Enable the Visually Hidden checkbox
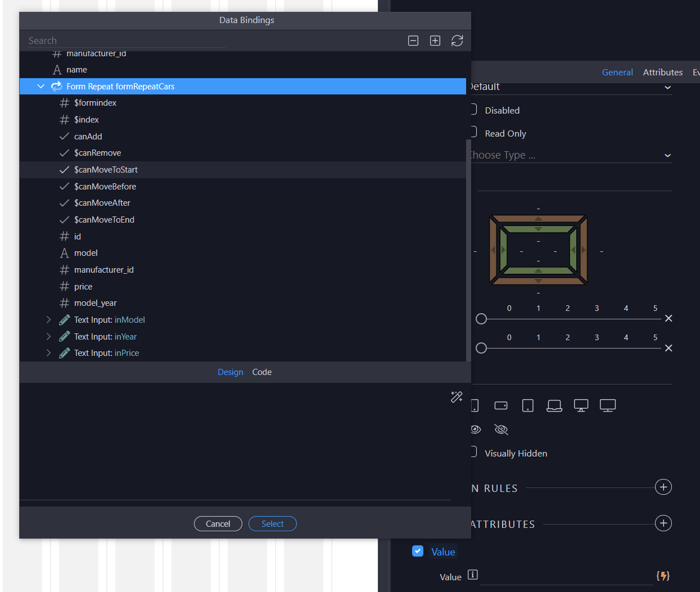This screenshot has width=700, height=592. 474,452
